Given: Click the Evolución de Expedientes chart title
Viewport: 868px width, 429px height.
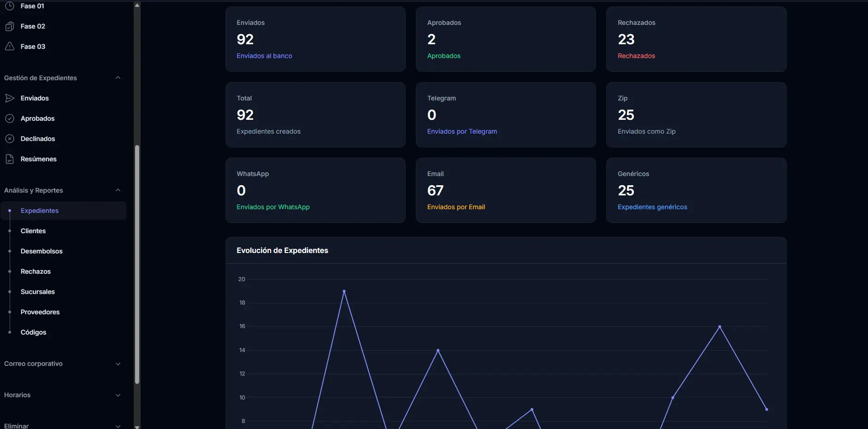Looking at the screenshot, I should pyautogui.click(x=282, y=250).
